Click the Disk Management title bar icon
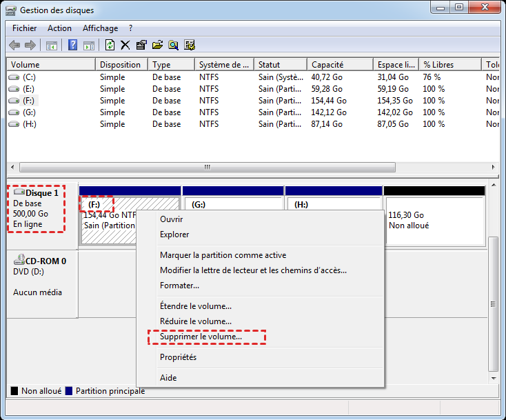 (10, 10)
